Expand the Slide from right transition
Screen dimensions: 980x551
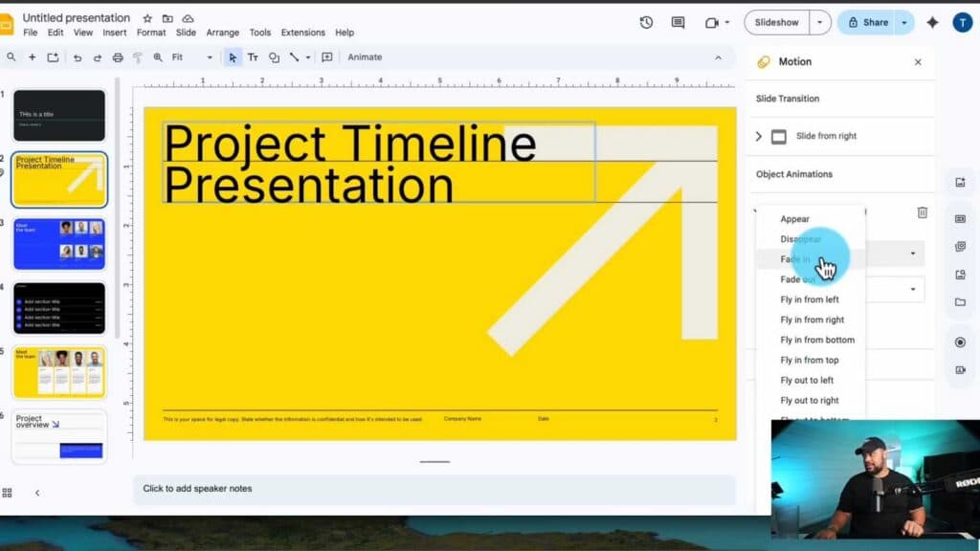pyautogui.click(x=759, y=136)
